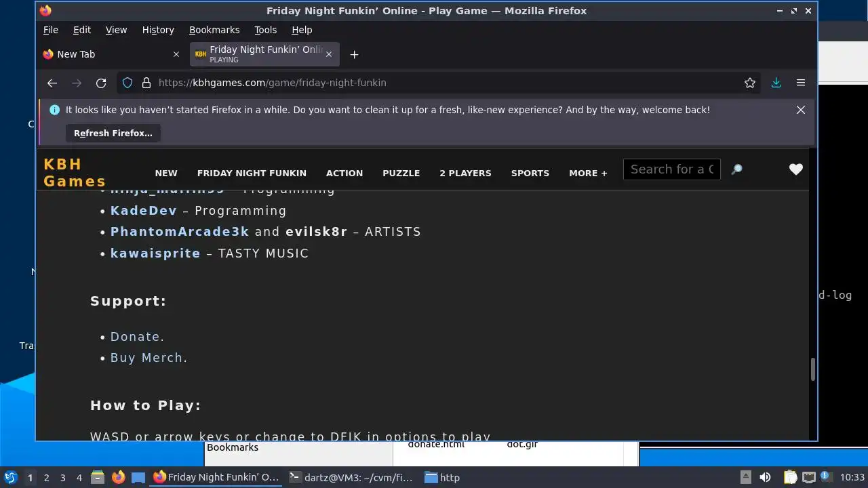Expand the MORE + nav menu
This screenshot has height=488, width=868.
tap(588, 174)
